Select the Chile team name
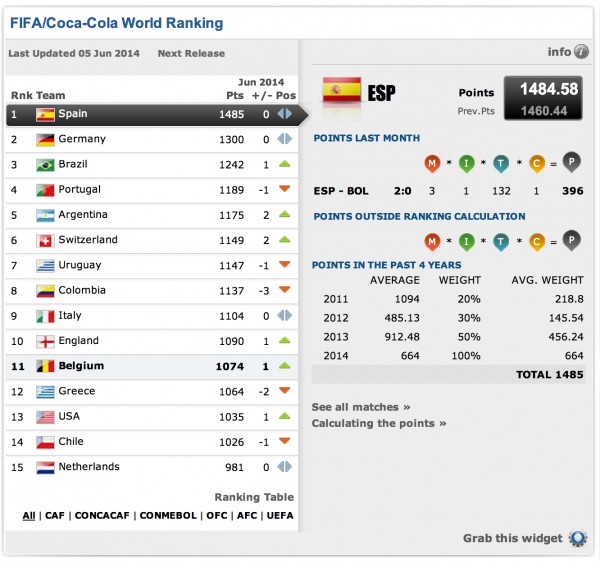 tap(71, 441)
